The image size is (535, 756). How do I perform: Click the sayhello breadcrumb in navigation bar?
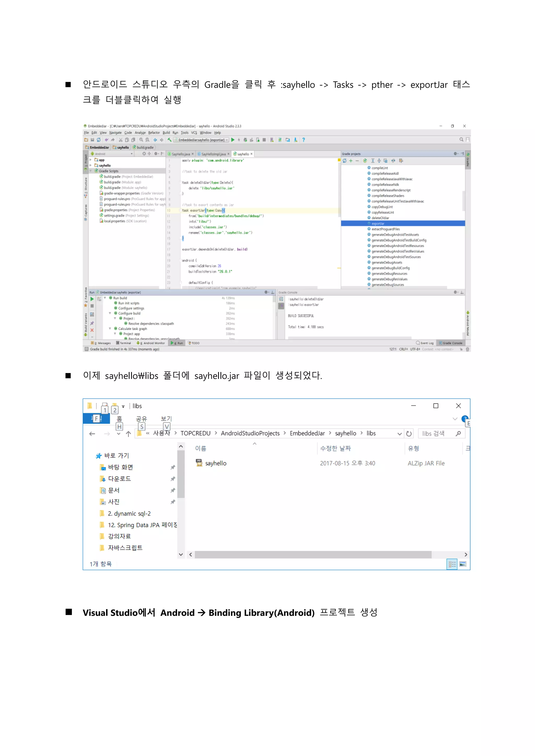click(121, 147)
